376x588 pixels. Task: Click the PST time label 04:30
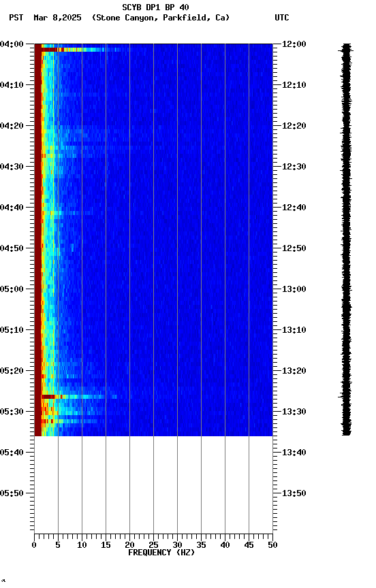(x=12, y=167)
